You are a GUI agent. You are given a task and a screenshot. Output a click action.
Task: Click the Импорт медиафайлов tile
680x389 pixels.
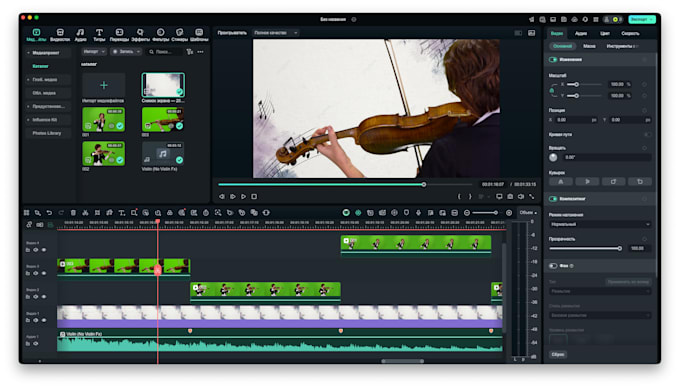point(104,88)
